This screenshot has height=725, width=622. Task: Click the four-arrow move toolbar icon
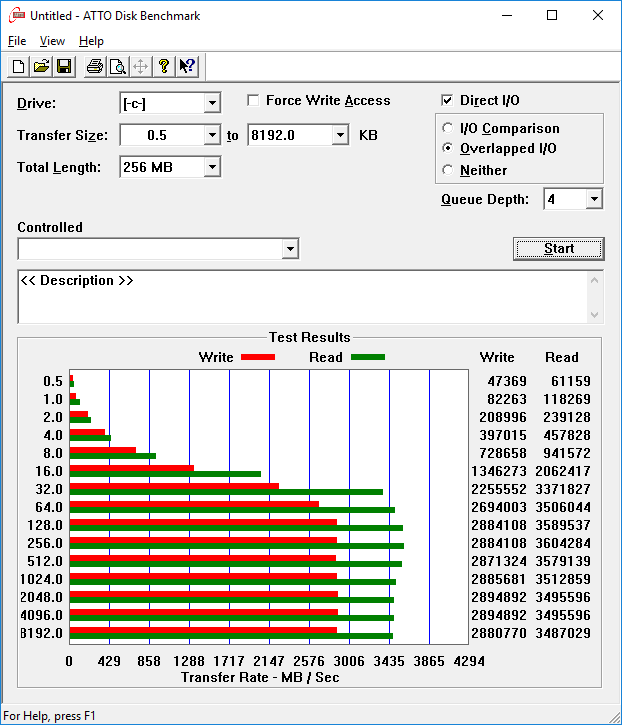pos(141,66)
